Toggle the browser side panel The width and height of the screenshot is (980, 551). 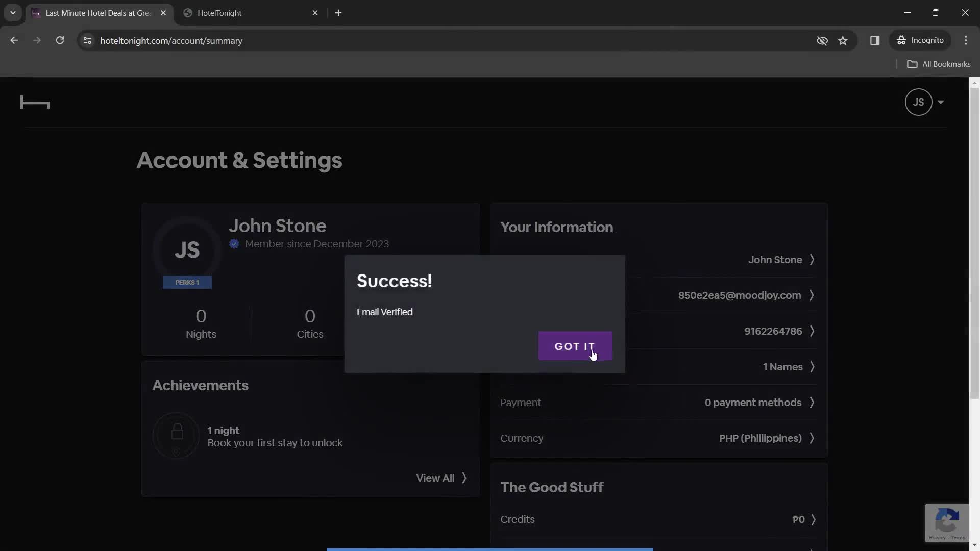875,40
